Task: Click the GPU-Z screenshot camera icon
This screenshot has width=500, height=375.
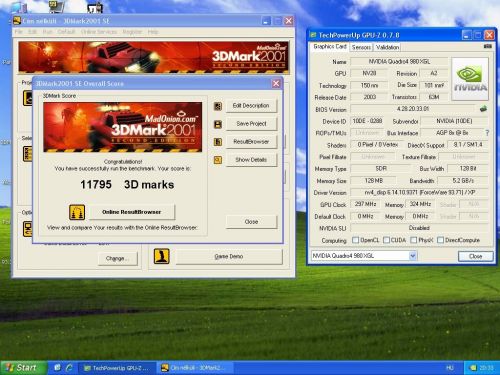Action: 487,46
